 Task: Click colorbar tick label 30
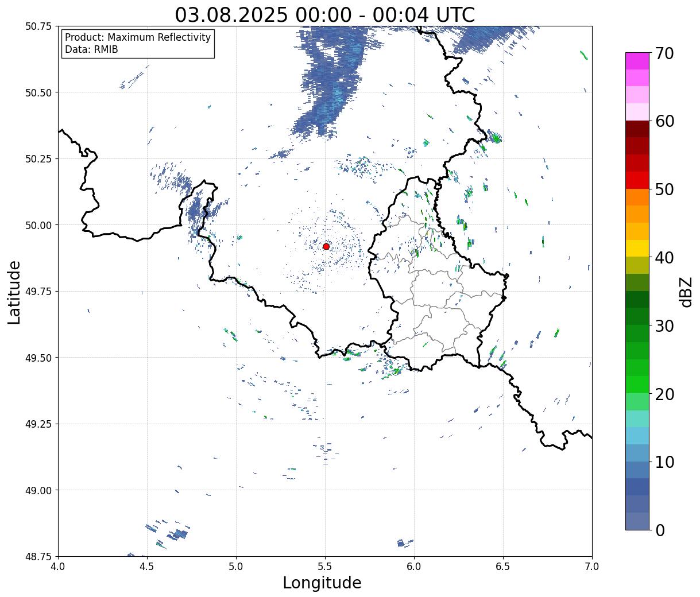point(664,326)
